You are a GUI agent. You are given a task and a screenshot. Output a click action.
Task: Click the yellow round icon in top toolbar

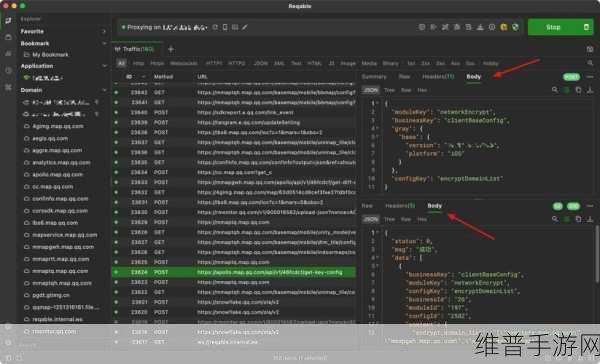[x=504, y=27]
